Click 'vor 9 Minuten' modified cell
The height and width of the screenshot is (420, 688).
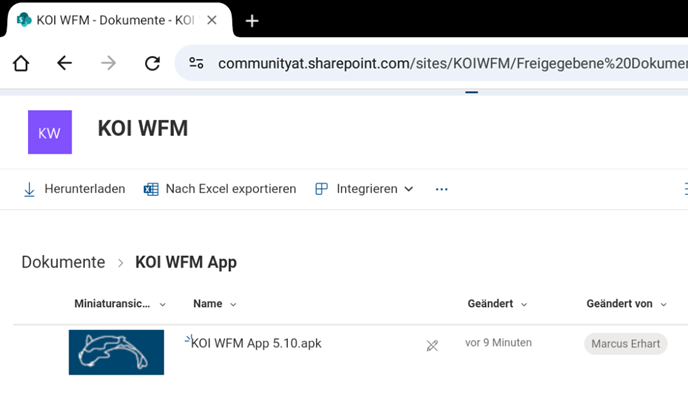click(x=498, y=343)
